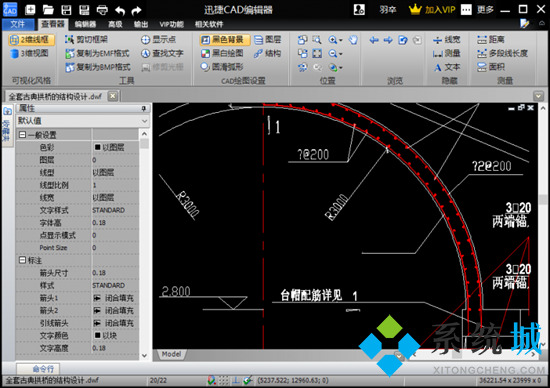Switch to 3维视图 3D view
This screenshot has height=388, width=550.
click(x=29, y=53)
